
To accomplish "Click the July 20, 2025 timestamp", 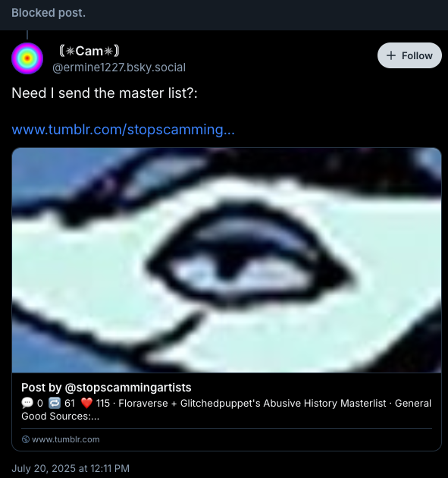I will 70,468.
